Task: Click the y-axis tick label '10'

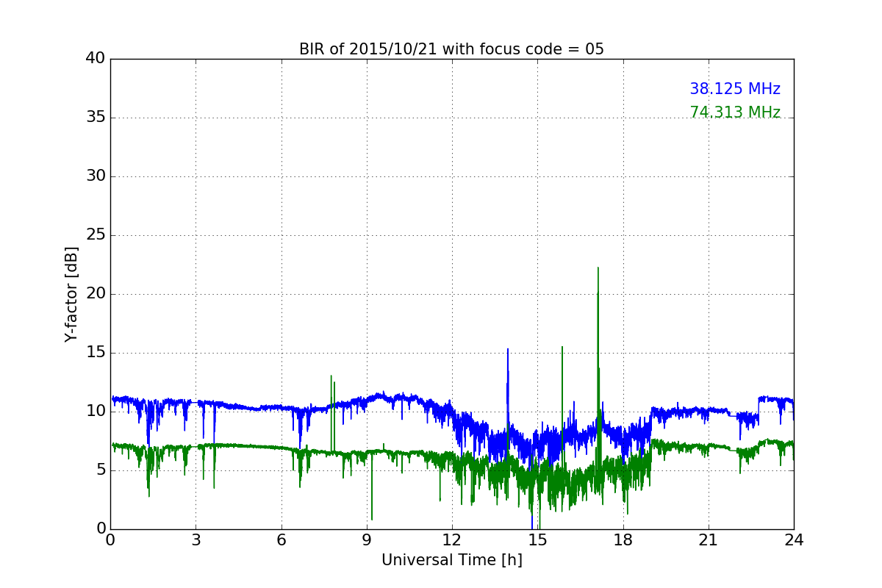Action: (x=96, y=412)
